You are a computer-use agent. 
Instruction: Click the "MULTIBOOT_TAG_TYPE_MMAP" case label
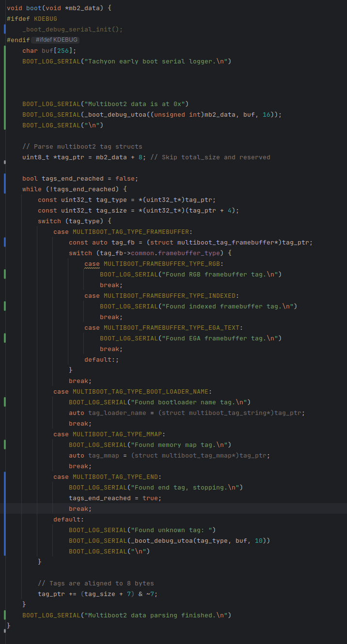click(117, 434)
